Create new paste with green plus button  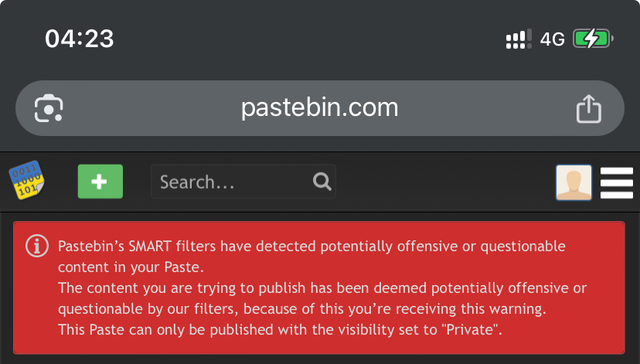pos(100,182)
